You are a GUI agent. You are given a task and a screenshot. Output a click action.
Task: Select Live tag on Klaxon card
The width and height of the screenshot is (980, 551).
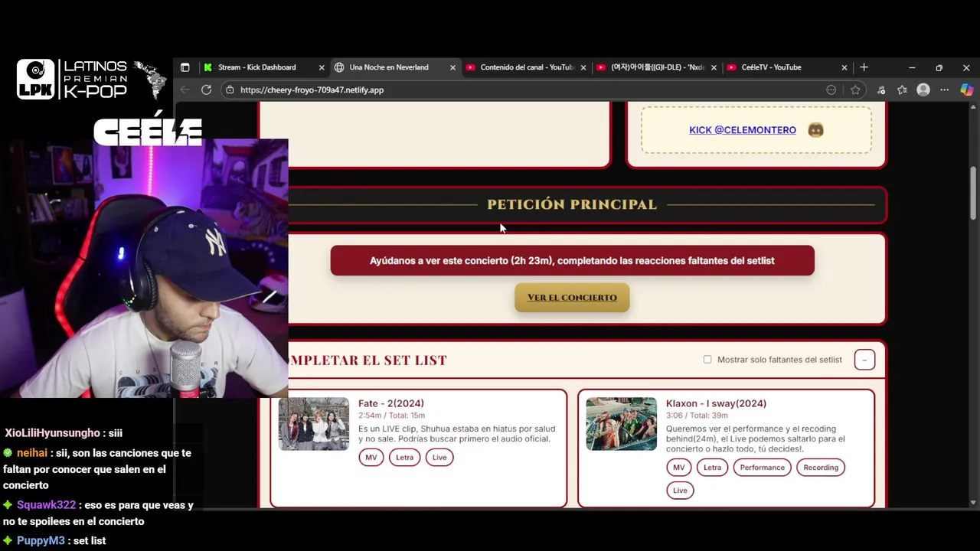[680, 491]
